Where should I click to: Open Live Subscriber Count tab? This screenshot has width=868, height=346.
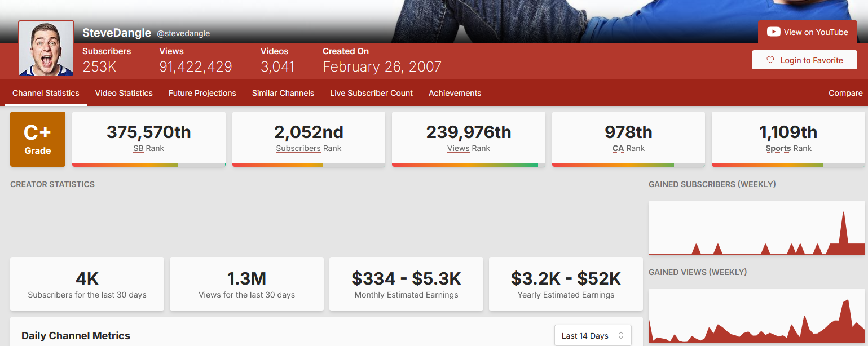coord(372,93)
